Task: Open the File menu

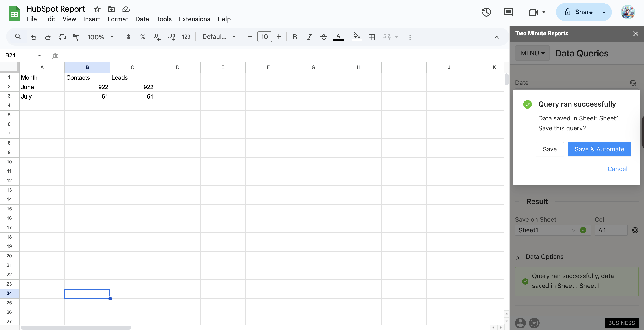Action: click(x=32, y=19)
